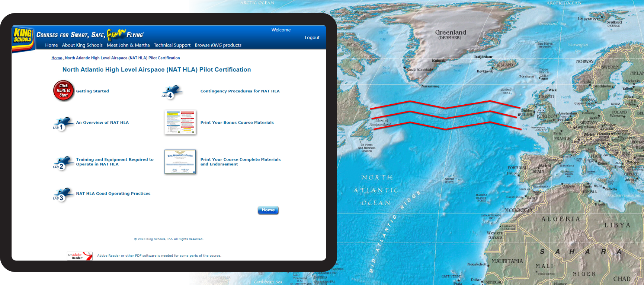Open the bonus course materials thumbnail

pos(180,122)
